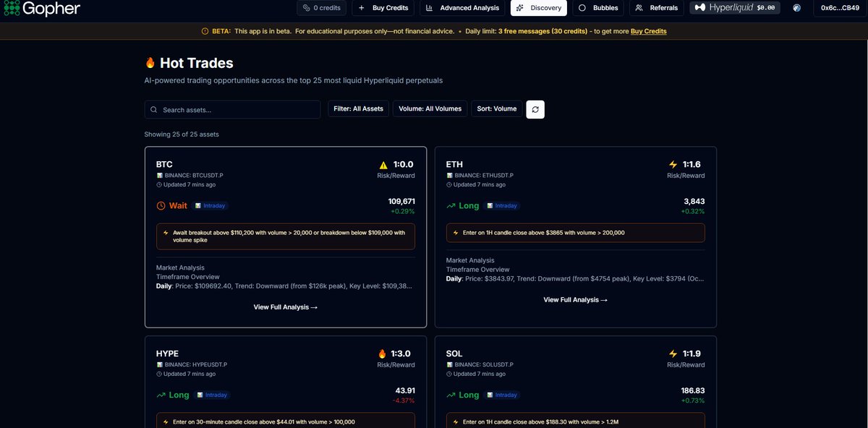Click the ETH price 3,843
This screenshot has width=868, height=428.
click(694, 201)
